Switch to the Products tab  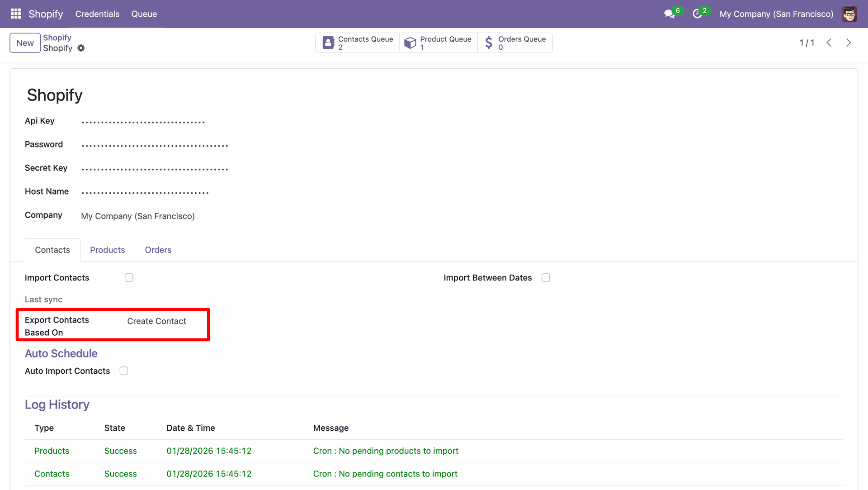(x=107, y=250)
